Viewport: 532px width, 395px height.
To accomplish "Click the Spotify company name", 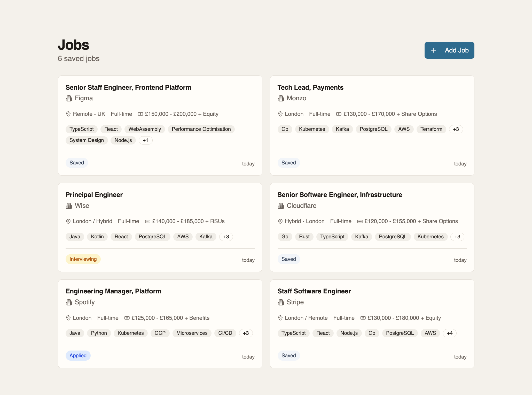I will coord(85,302).
